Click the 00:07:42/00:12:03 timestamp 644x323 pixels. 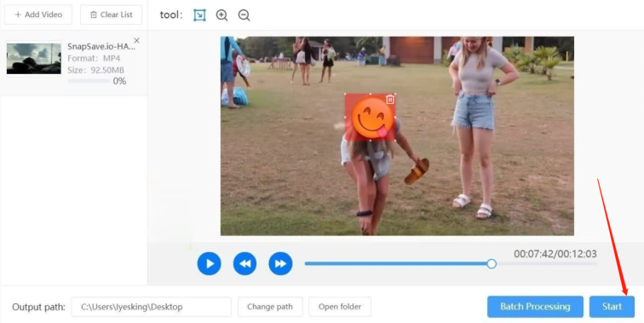point(555,254)
